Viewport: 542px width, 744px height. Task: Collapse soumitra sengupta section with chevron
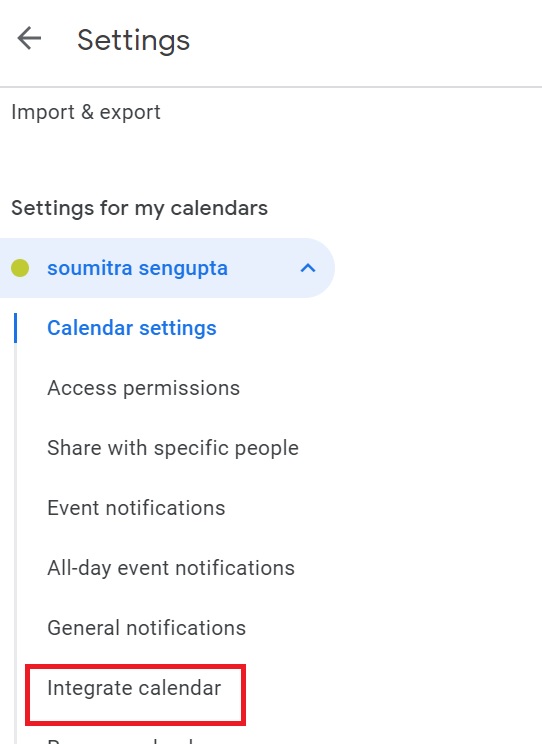coord(308,268)
